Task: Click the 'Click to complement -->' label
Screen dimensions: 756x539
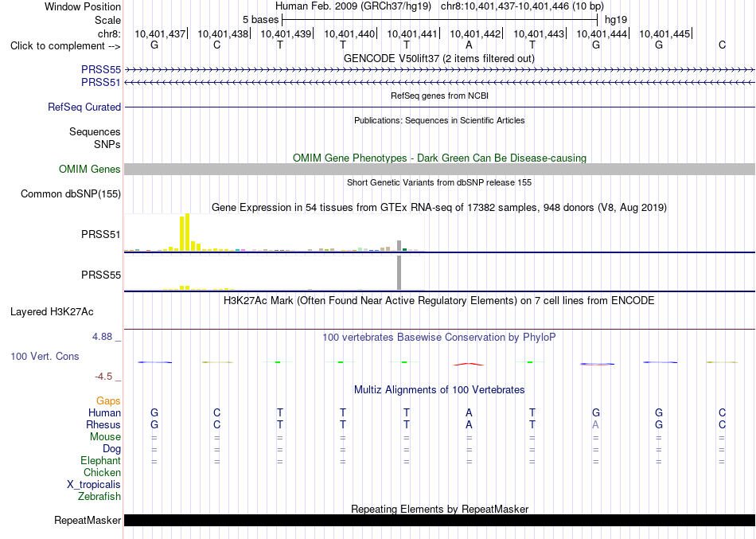Action: 65,46
